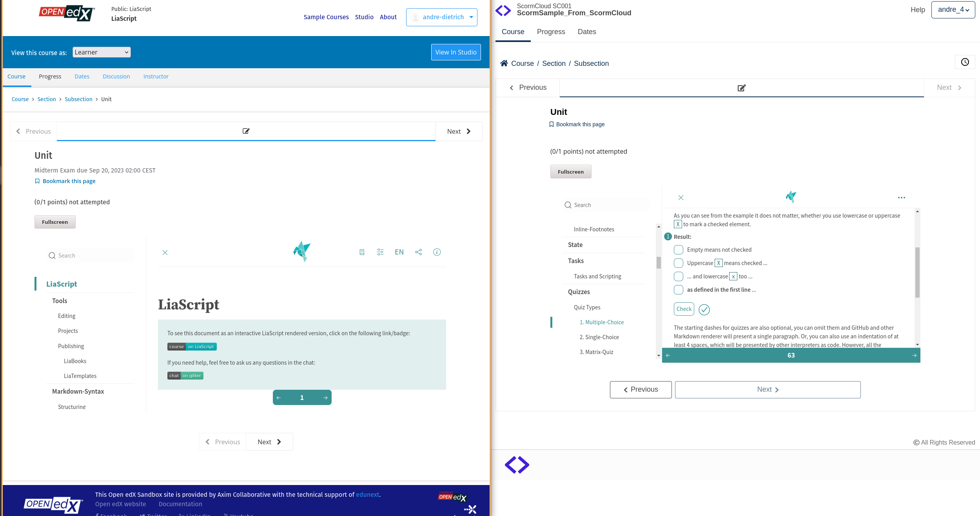Switch to the Progress tab

(50, 76)
